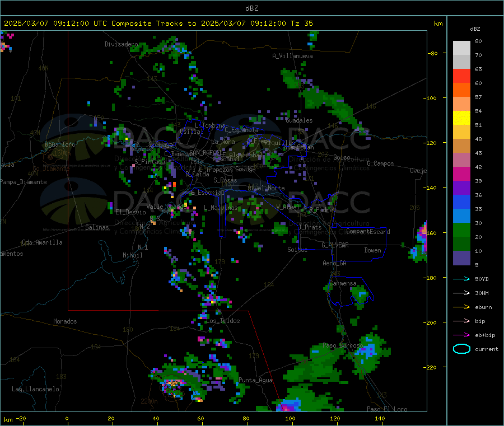Screen dimensions: 504x426
Task: Click the 80 dBZ white color swatch
Action: click(461, 48)
